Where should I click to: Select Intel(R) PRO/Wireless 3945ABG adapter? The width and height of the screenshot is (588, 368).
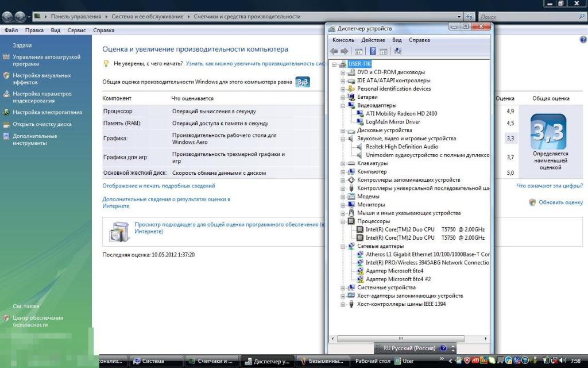pos(427,262)
